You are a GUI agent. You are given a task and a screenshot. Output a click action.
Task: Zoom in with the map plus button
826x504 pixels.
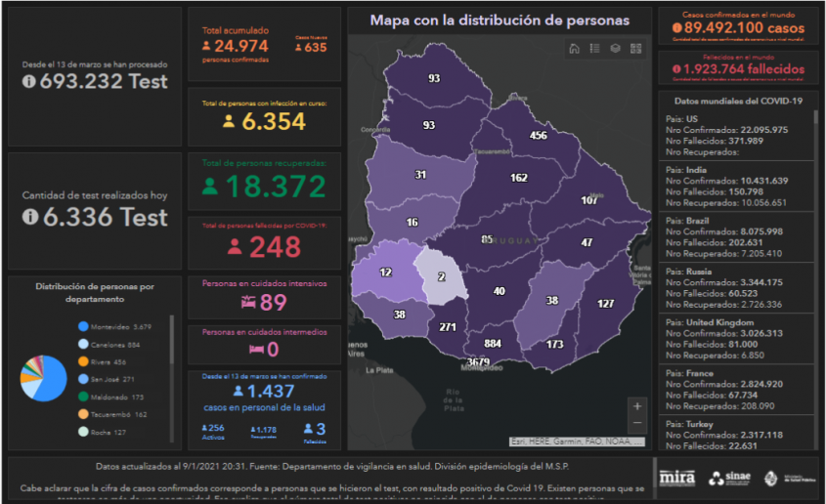pyautogui.click(x=637, y=405)
